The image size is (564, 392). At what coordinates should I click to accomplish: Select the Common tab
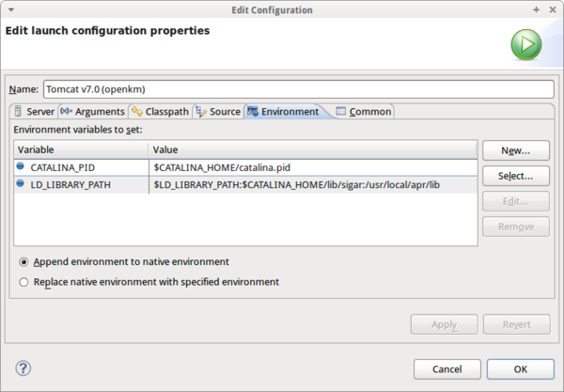[364, 112]
